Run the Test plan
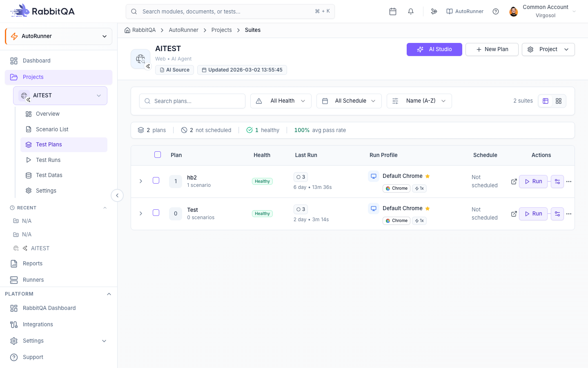 [533, 214]
